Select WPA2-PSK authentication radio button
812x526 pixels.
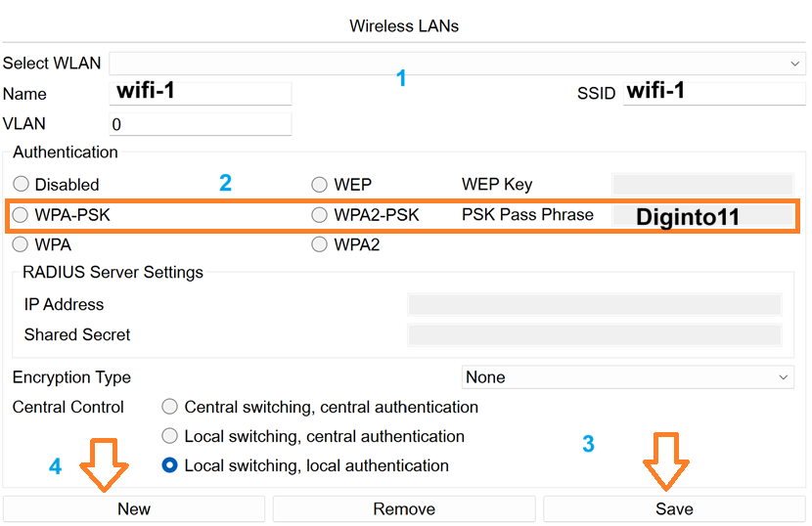click(x=319, y=215)
